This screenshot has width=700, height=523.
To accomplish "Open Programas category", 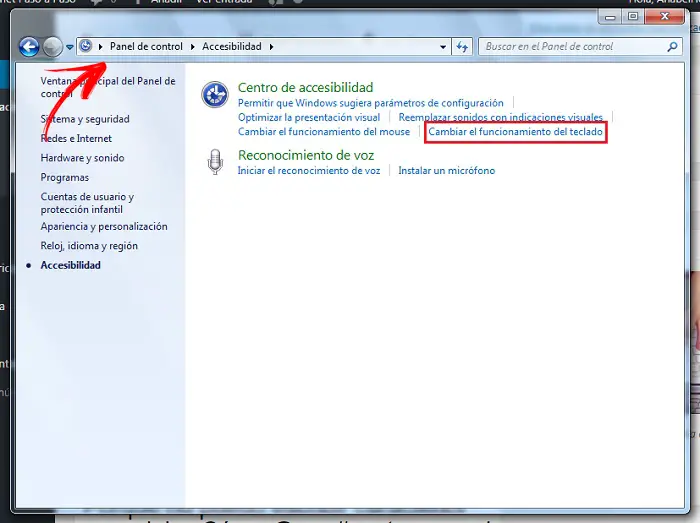I will coord(65,178).
